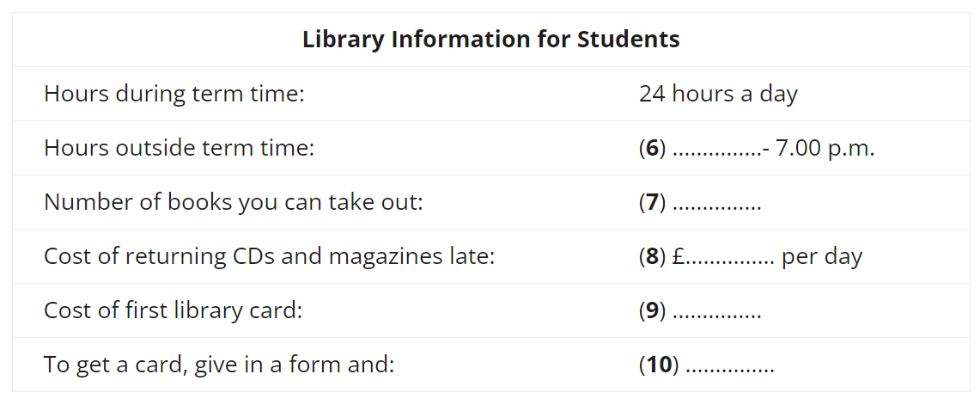Viewport: 980px width, 405px height.
Task: Click 'Number of books you can take out:'
Action: 233,202
